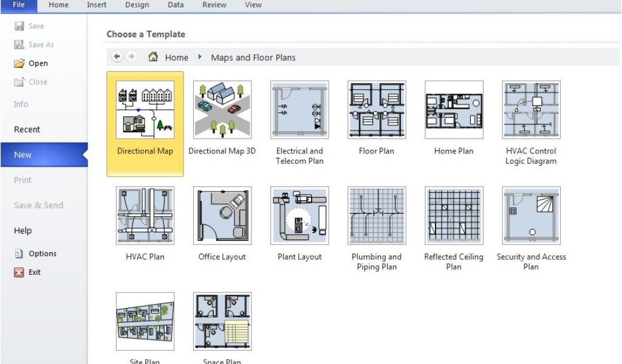Select the Reflected Ceiling Plan template
Image resolution: width=622 pixels, height=364 pixels.
(454, 215)
